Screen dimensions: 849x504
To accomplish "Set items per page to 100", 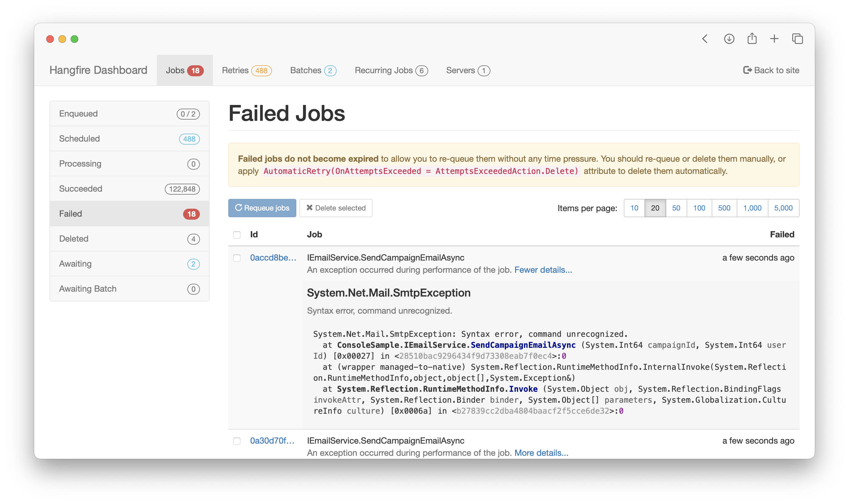I will point(699,208).
